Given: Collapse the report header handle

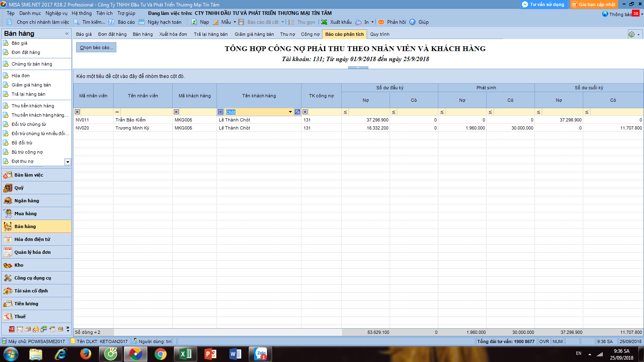Looking at the screenshot, I should tap(358, 68).
